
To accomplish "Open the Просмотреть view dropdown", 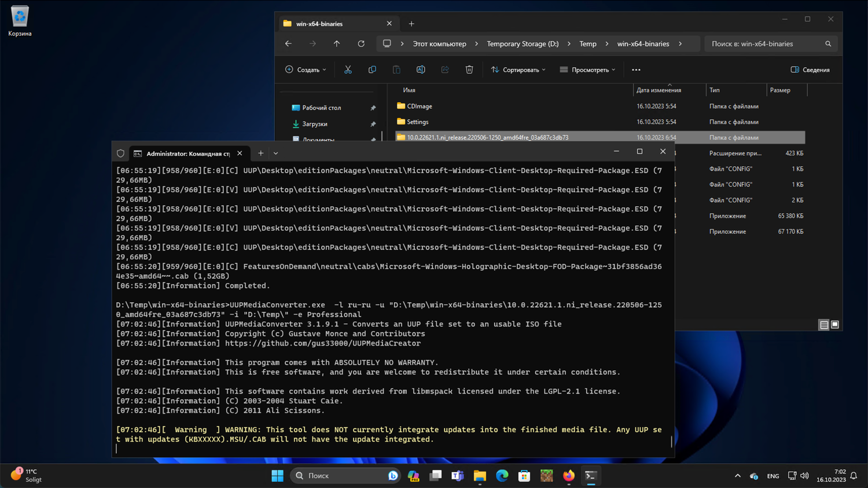I will pos(587,69).
